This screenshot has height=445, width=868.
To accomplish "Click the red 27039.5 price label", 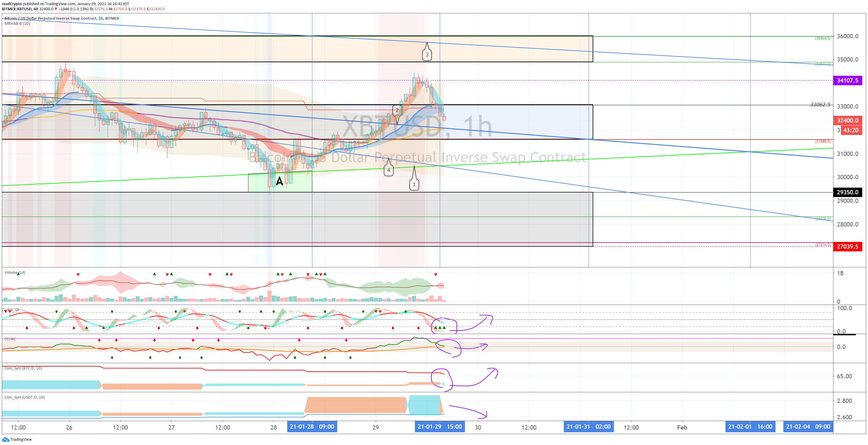I will 847,246.
